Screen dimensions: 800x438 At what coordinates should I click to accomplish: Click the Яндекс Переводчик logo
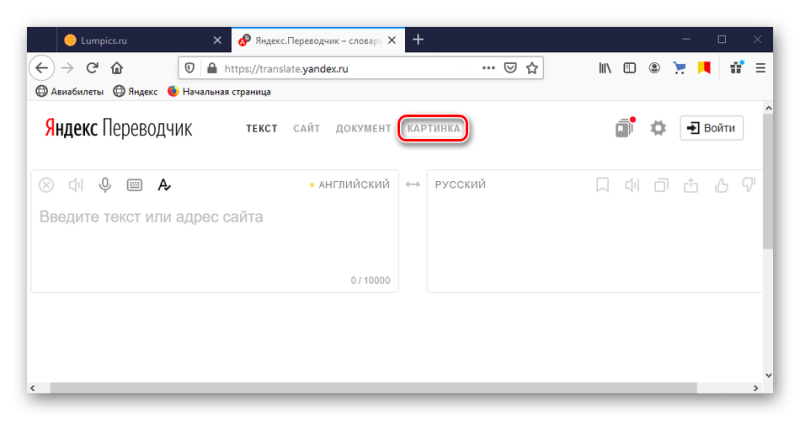click(118, 128)
